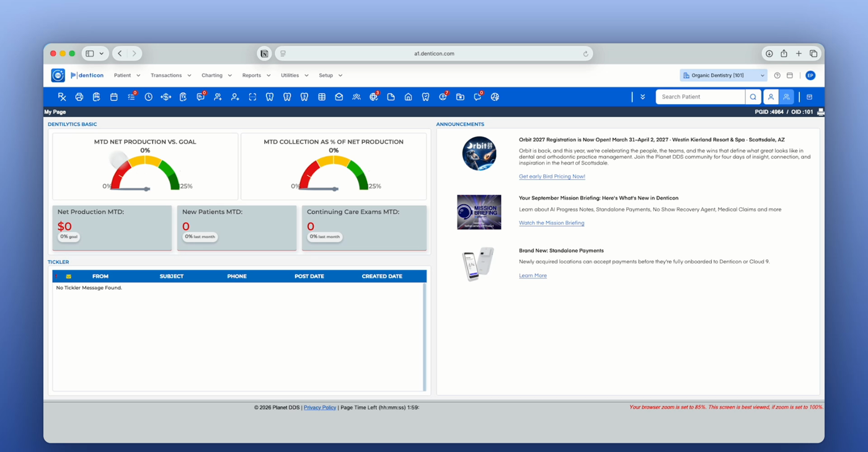Open the tooth icon numbered 1

[270, 97]
